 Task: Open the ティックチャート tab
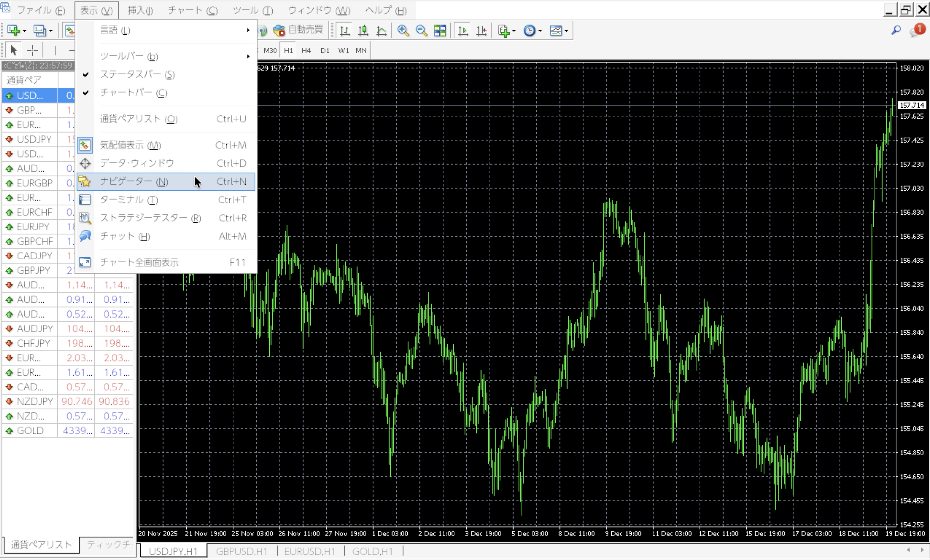108,545
